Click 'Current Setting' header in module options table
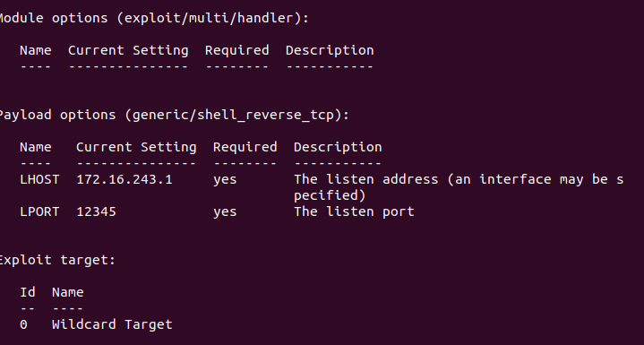Screen dimensions: 644x345 coord(128,50)
